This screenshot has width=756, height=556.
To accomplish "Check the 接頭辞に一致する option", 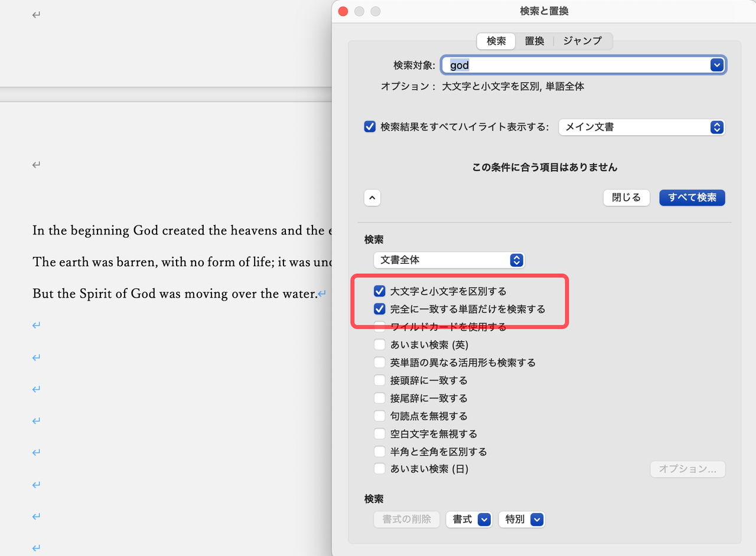I will (x=379, y=380).
